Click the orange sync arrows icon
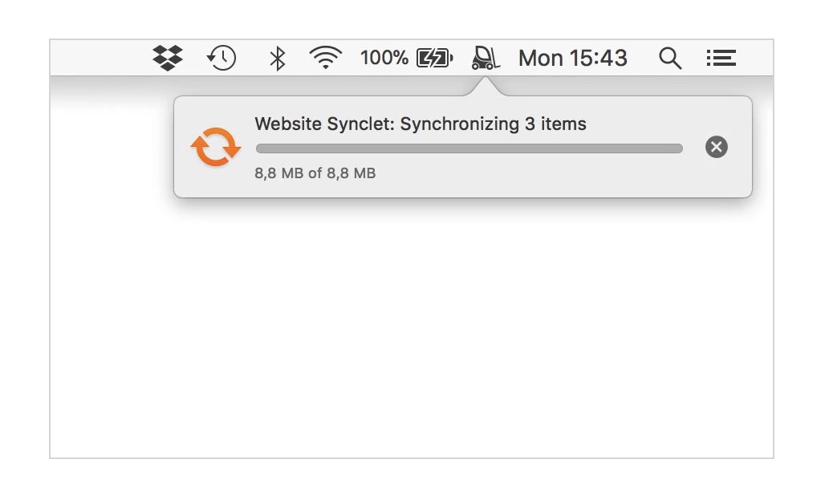This screenshot has height=504, width=833. [x=216, y=147]
